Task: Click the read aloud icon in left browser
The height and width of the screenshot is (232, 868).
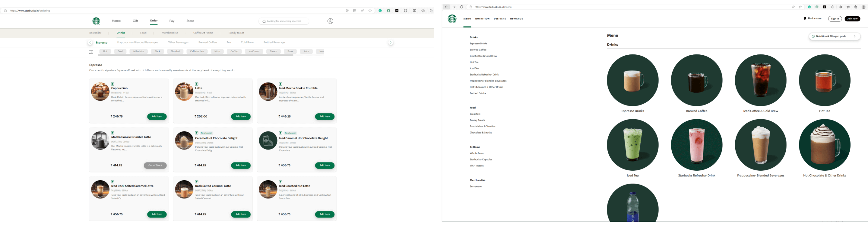Action: point(363,11)
